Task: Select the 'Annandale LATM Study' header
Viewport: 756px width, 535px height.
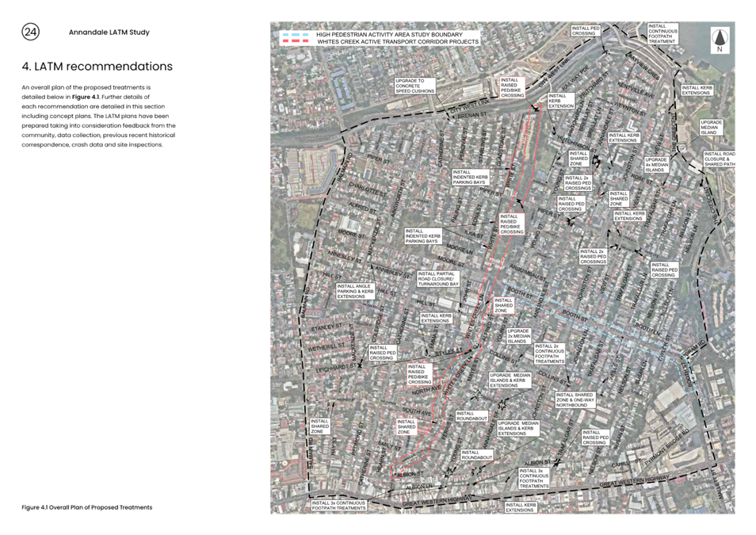Action: click(x=109, y=32)
